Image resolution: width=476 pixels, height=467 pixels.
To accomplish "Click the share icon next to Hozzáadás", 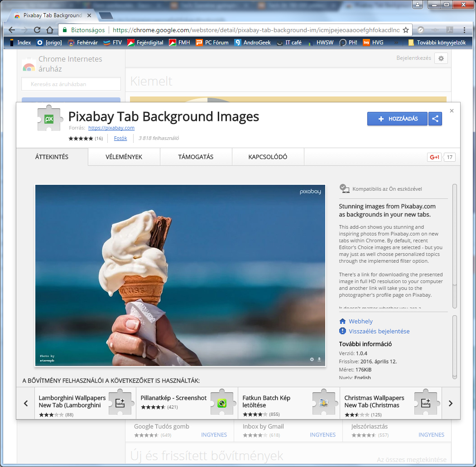I will [x=435, y=119].
